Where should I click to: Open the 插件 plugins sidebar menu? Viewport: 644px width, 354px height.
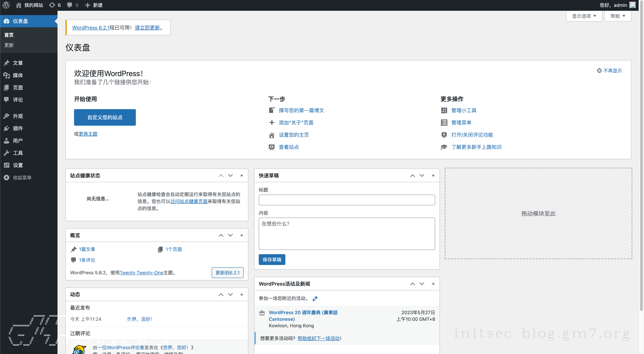point(17,128)
